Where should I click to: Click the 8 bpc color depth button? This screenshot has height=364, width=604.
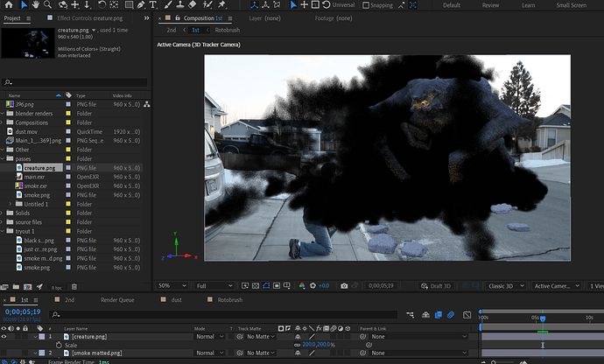[57, 287]
